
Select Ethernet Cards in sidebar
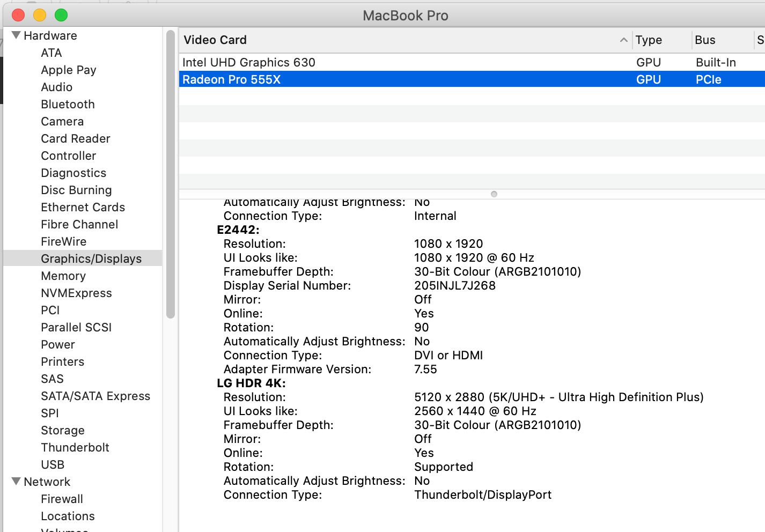[83, 207]
